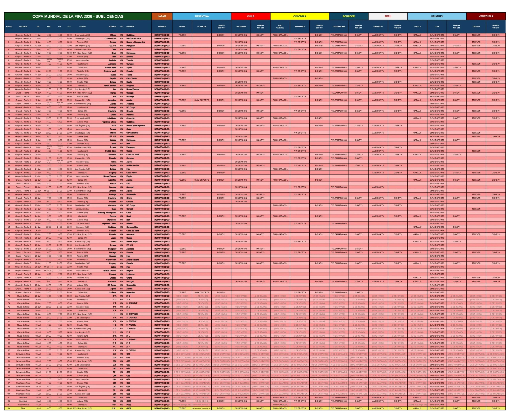Select team cell P101
The height and width of the screenshot is (420, 510).
[x=114, y=404]
